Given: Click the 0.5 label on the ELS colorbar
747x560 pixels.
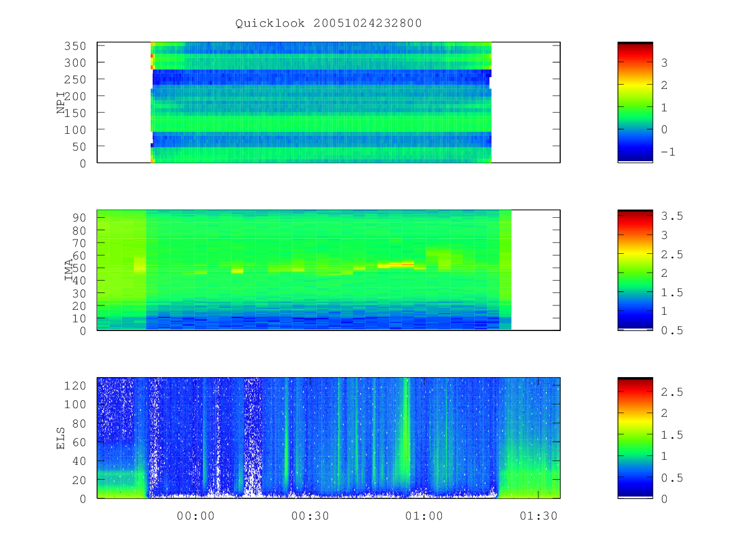Looking at the screenshot, I should point(672,478).
